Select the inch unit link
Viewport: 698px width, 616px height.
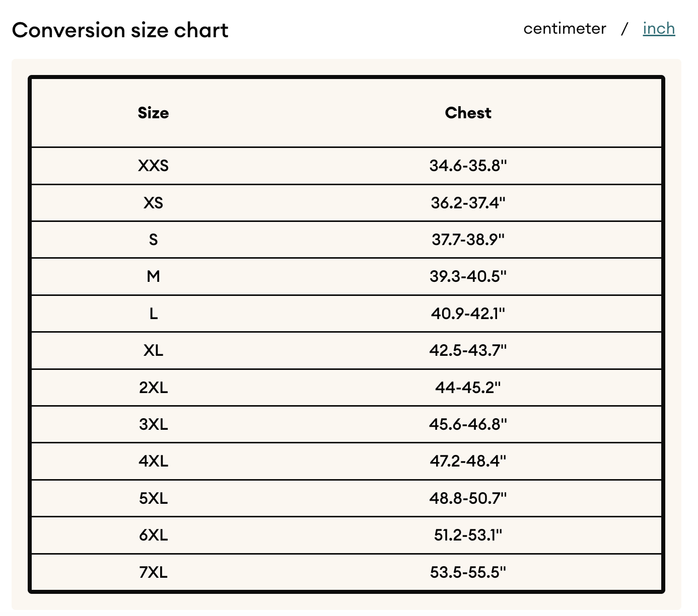(659, 29)
